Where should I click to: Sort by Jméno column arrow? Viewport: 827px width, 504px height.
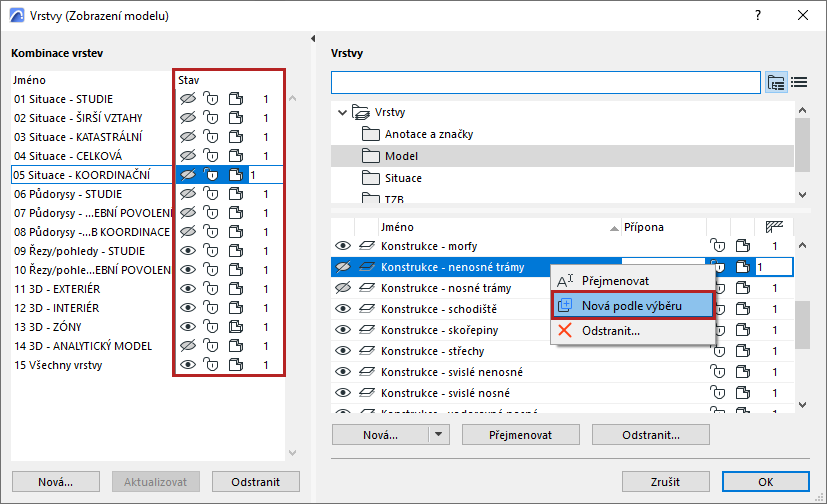click(x=614, y=228)
